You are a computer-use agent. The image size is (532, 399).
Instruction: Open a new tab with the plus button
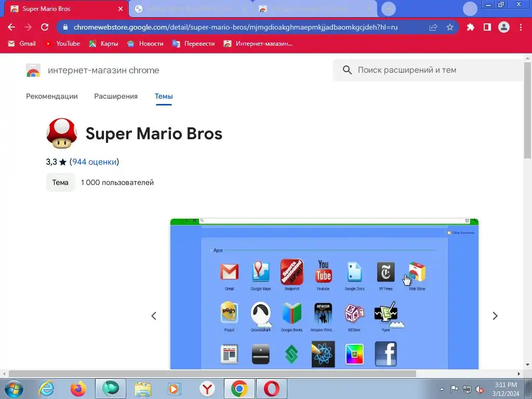click(389, 9)
